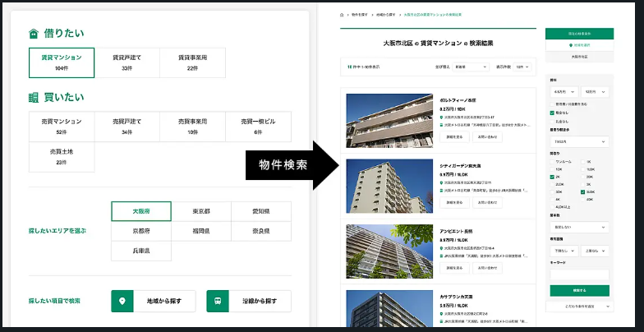Open the アンビエント listing photo
The height and width of the screenshot is (332, 644).
point(389,251)
